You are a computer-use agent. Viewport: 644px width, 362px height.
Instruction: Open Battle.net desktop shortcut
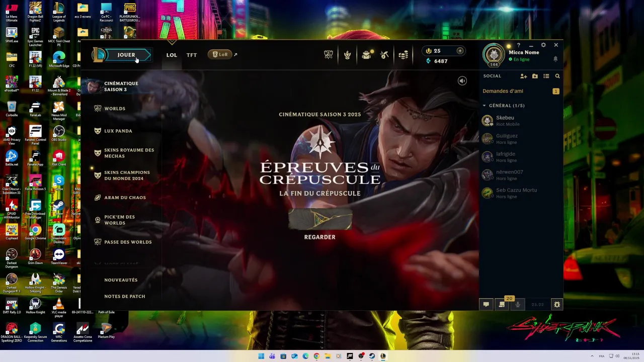click(12, 158)
